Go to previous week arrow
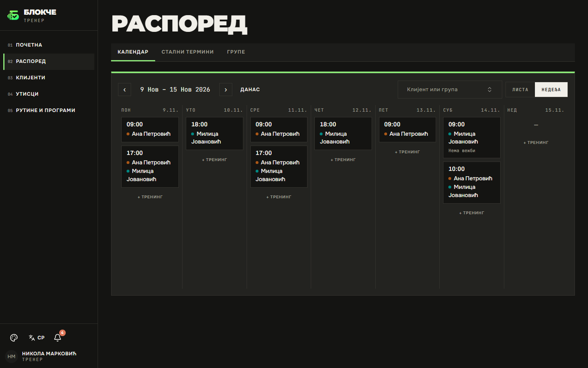588x368 pixels. coord(125,90)
